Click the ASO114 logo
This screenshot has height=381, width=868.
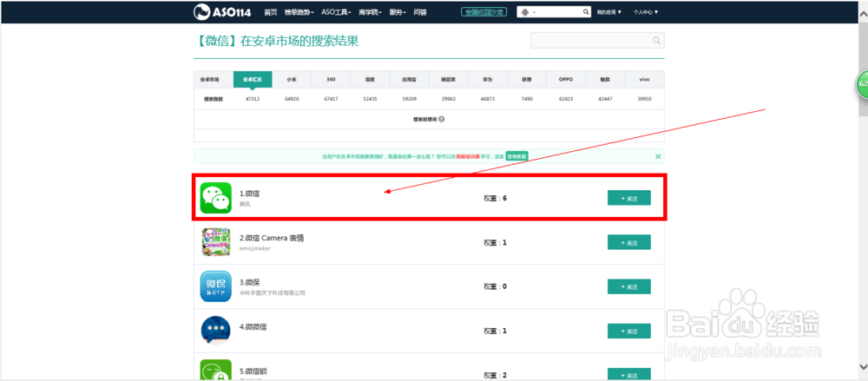(x=224, y=12)
